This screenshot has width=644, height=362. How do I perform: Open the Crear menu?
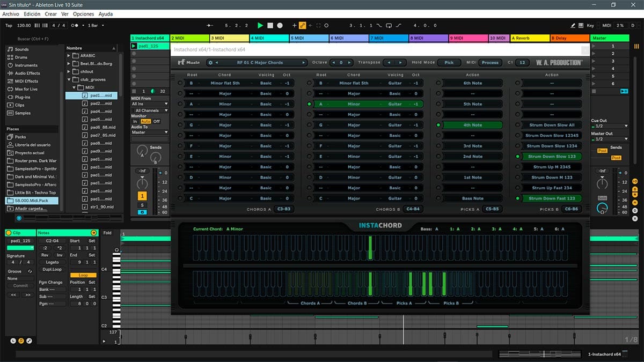(51, 14)
